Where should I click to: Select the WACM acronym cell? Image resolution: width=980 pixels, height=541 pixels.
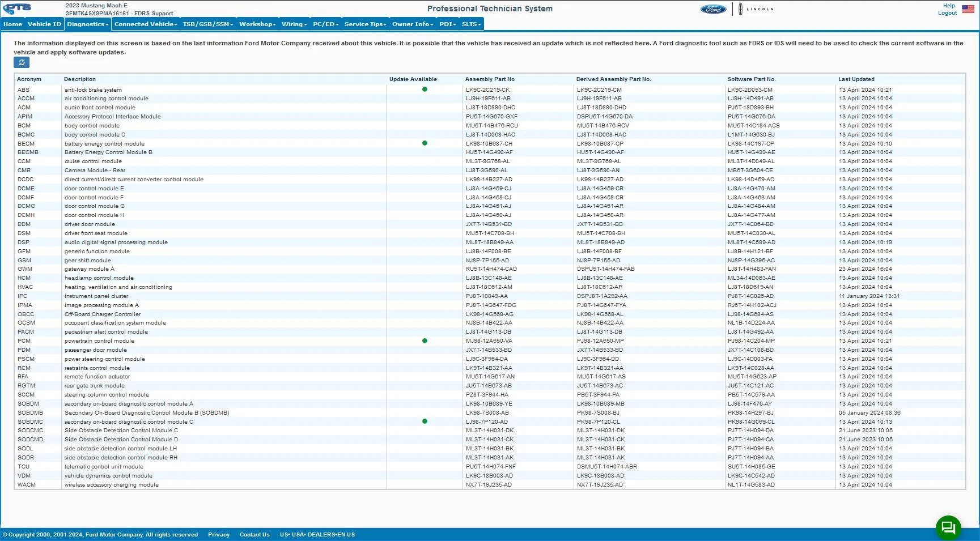coord(27,485)
